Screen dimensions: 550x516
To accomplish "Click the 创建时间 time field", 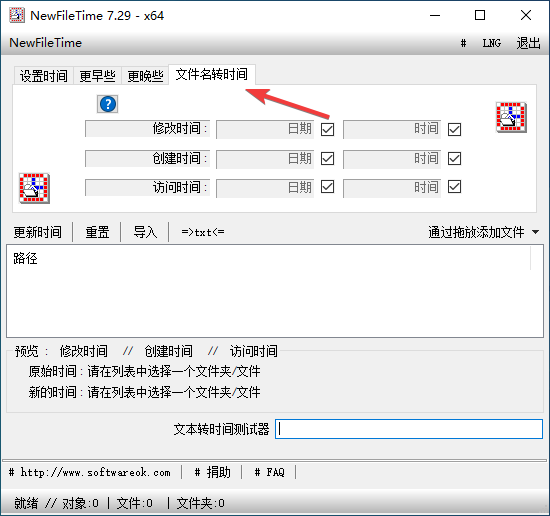I will [392, 159].
